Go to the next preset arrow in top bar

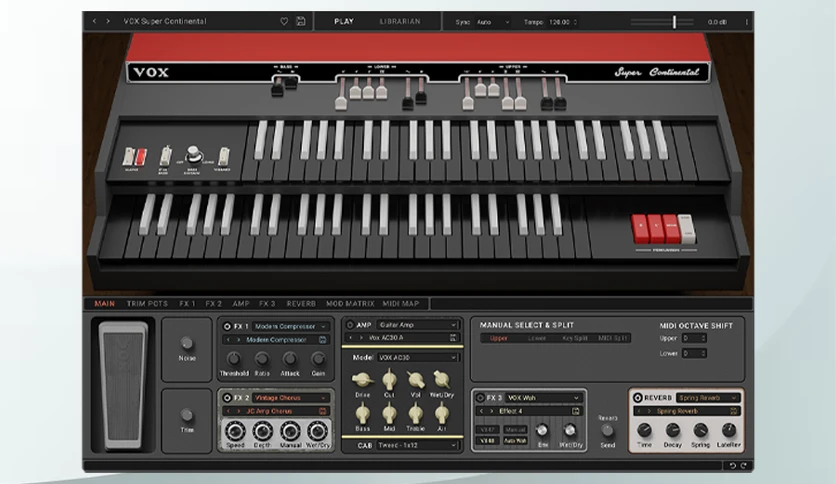[x=108, y=21]
